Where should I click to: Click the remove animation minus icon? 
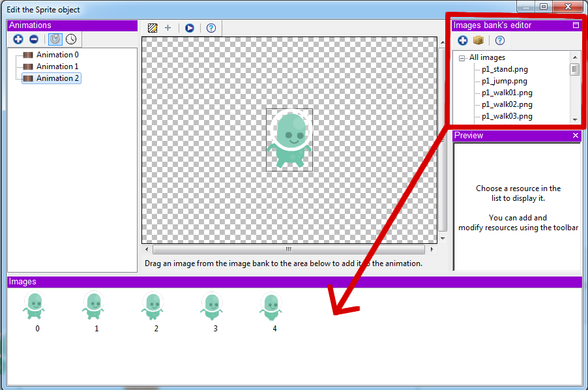tap(34, 40)
